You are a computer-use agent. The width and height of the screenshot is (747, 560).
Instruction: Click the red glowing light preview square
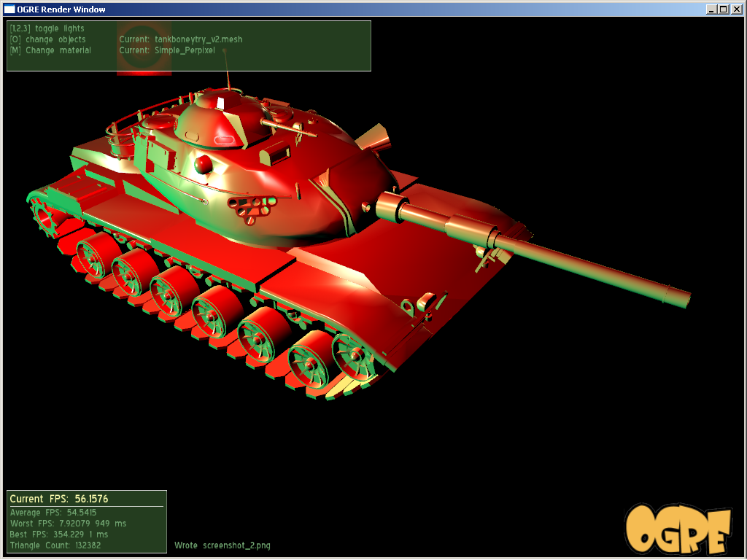point(144,48)
